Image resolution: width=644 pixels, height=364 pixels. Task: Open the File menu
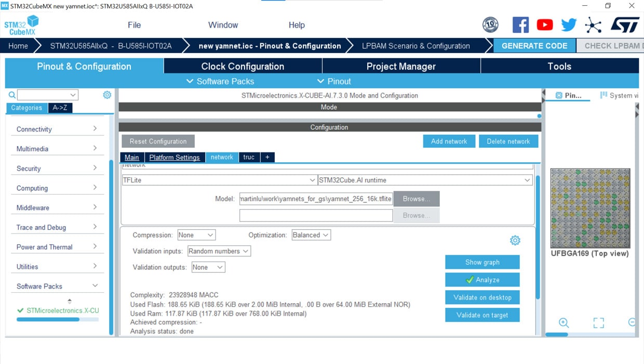134,25
